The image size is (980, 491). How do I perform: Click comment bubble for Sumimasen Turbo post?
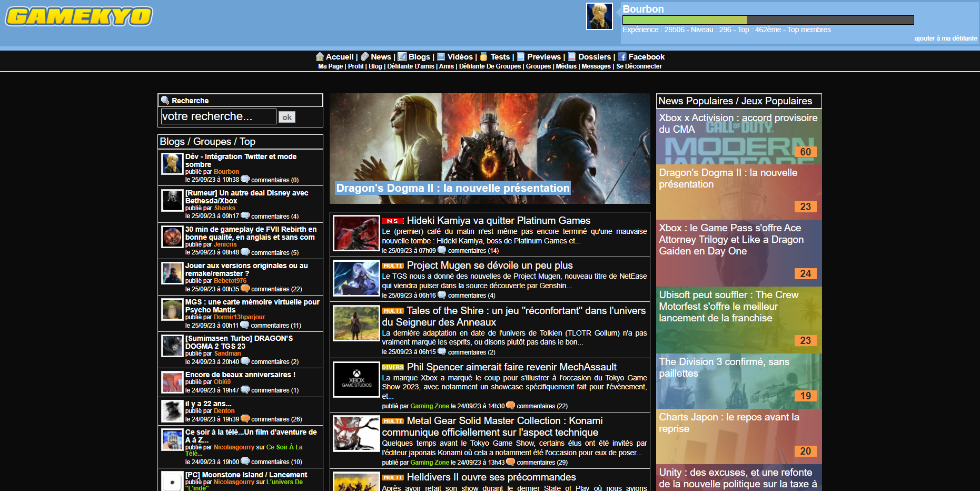(x=245, y=361)
